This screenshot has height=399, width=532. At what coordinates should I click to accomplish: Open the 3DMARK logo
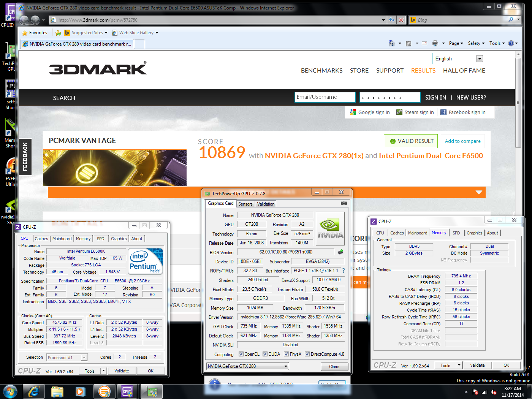pyautogui.click(x=98, y=68)
